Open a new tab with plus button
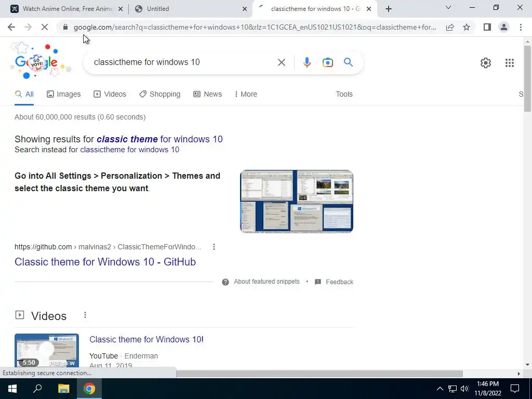532x399 pixels. (389, 9)
